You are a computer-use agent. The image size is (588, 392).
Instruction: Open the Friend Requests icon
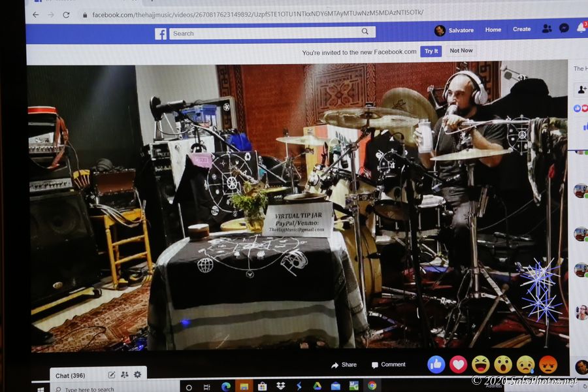point(547,29)
